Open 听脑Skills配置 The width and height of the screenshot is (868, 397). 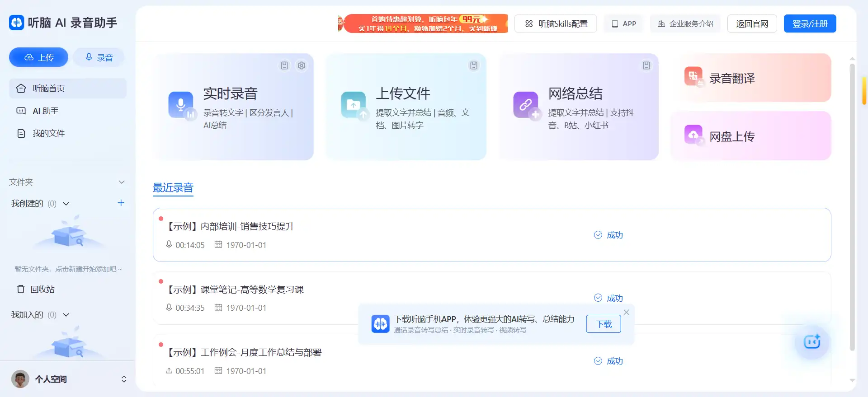pyautogui.click(x=556, y=23)
